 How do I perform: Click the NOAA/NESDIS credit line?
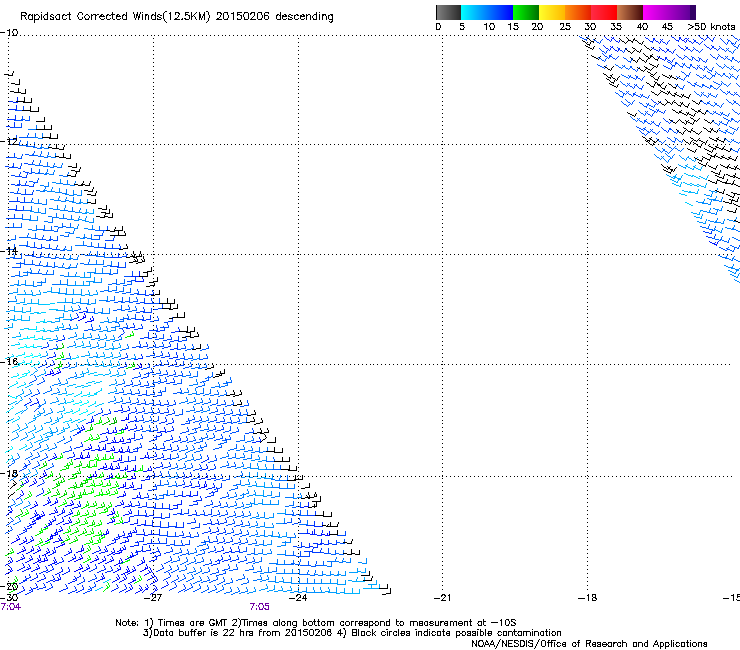coord(589,644)
